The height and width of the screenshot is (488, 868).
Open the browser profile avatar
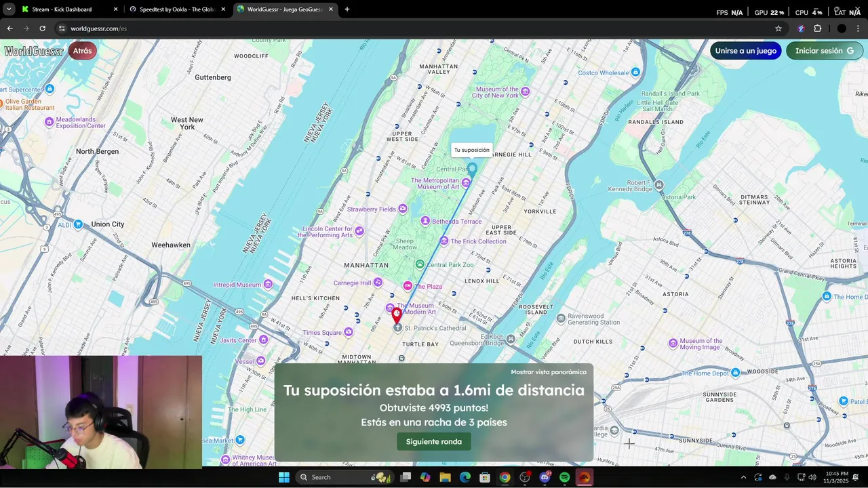pos(842,28)
